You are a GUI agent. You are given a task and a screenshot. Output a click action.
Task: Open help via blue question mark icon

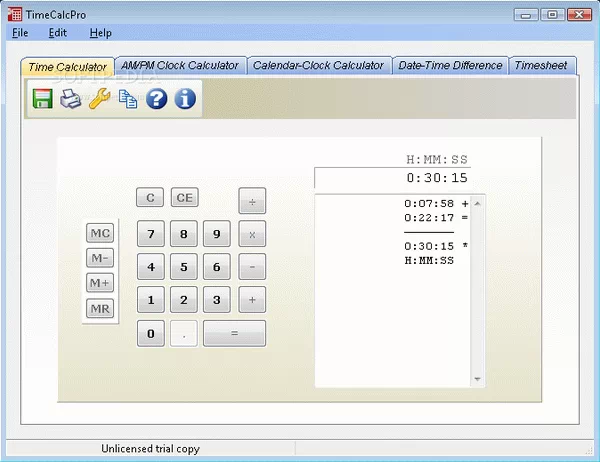[x=157, y=99]
